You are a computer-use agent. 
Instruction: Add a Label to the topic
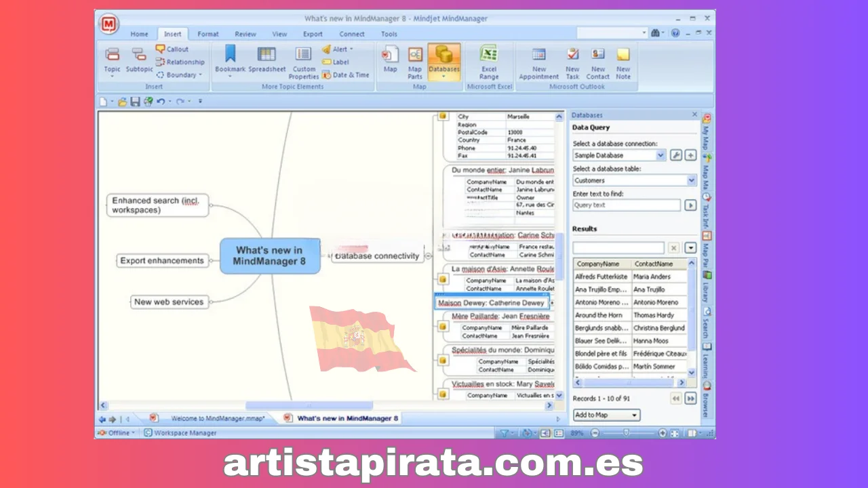(x=335, y=62)
